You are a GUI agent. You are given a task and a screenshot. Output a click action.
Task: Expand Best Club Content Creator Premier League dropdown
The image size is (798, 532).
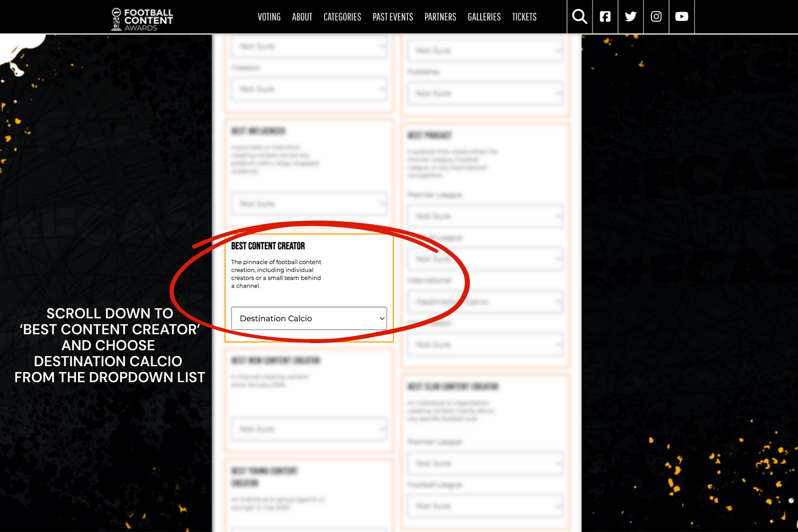485,463
